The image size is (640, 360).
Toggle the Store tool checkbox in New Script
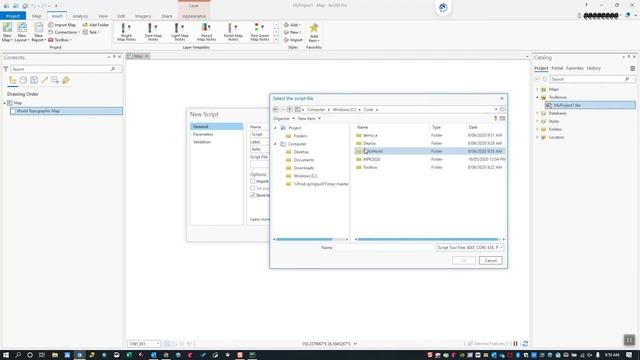[x=253, y=196]
